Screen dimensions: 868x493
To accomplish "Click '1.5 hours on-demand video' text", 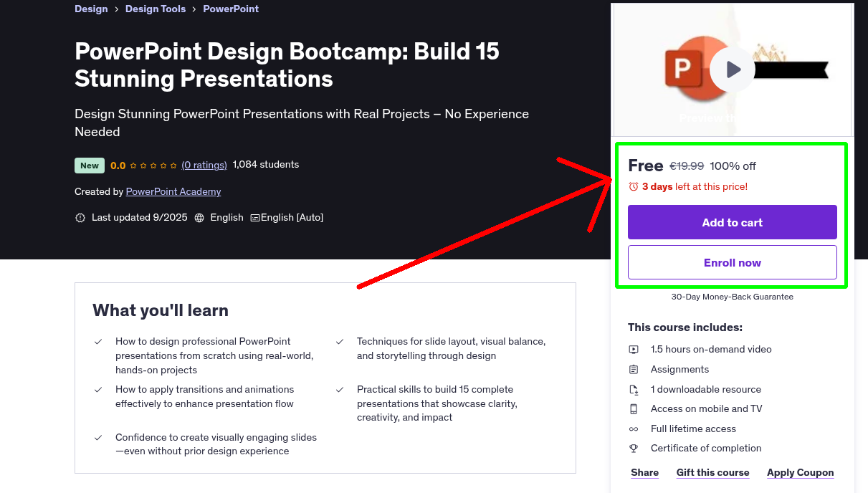I will (x=711, y=350).
